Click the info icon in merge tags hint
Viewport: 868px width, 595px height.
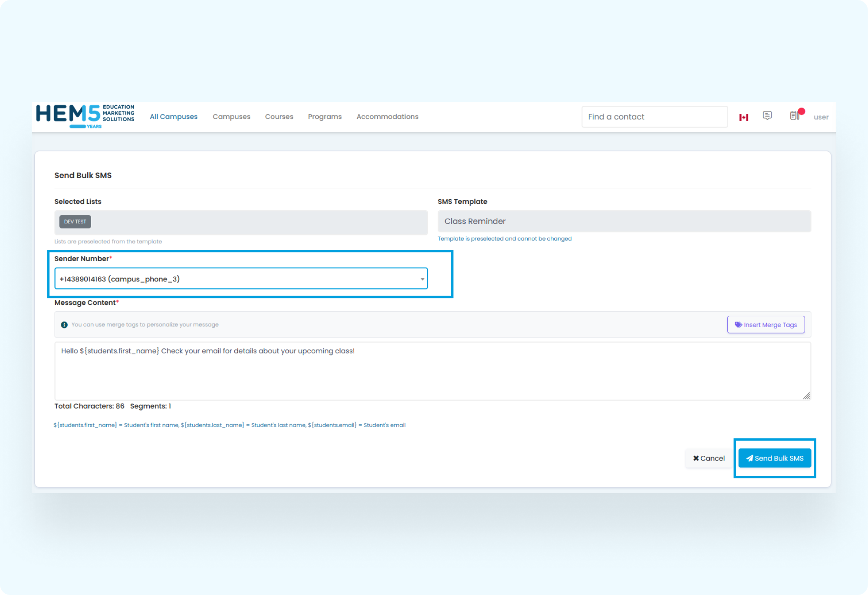pyautogui.click(x=64, y=325)
